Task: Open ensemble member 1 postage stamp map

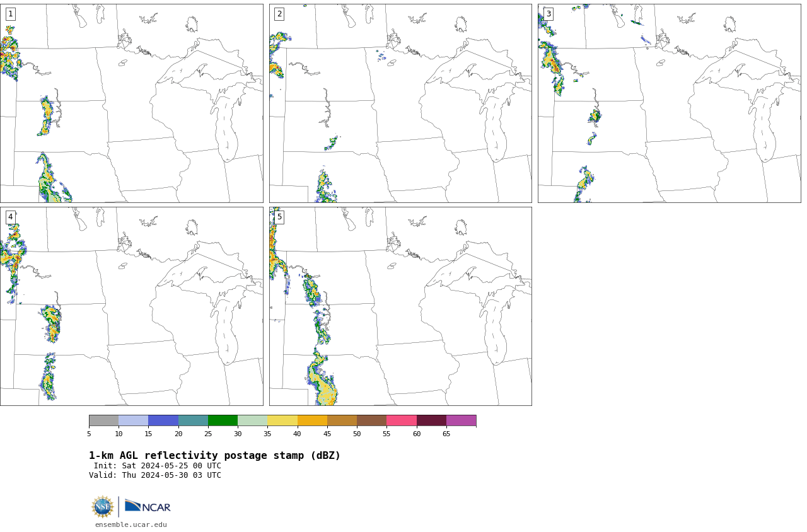Action: (x=132, y=103)
